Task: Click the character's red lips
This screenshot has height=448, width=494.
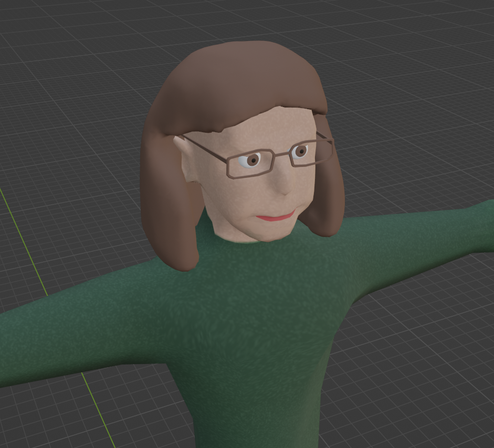Action: pos(276,217)
